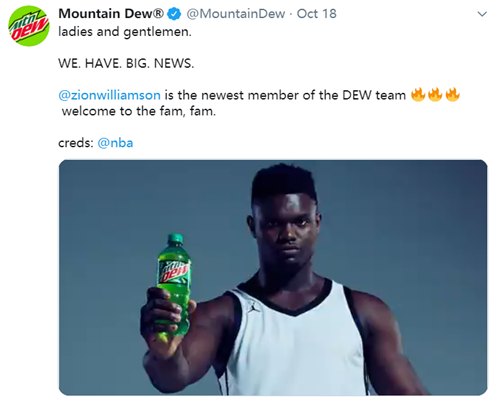Open the Mountain Dew profile avatar
This screenshot has height=400, width=500.
coord(29,26)
